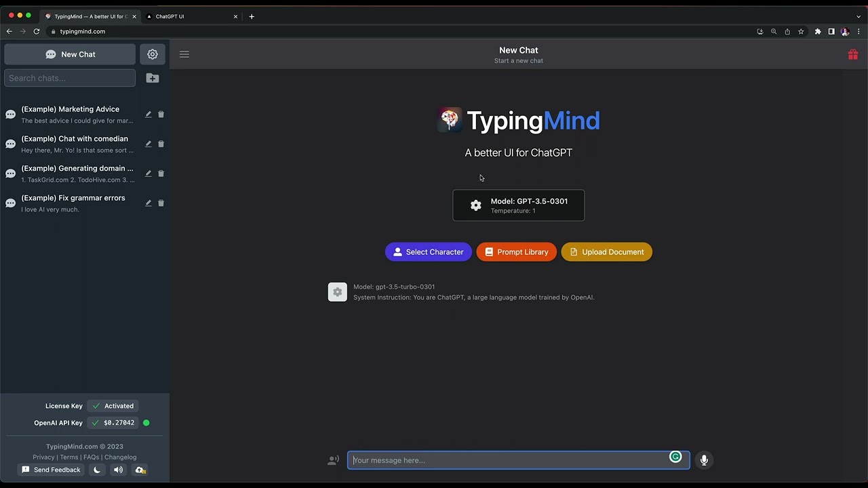This screenshot has height=488, width=868.
Task: Click Send Feedback button
Action: 51,470
